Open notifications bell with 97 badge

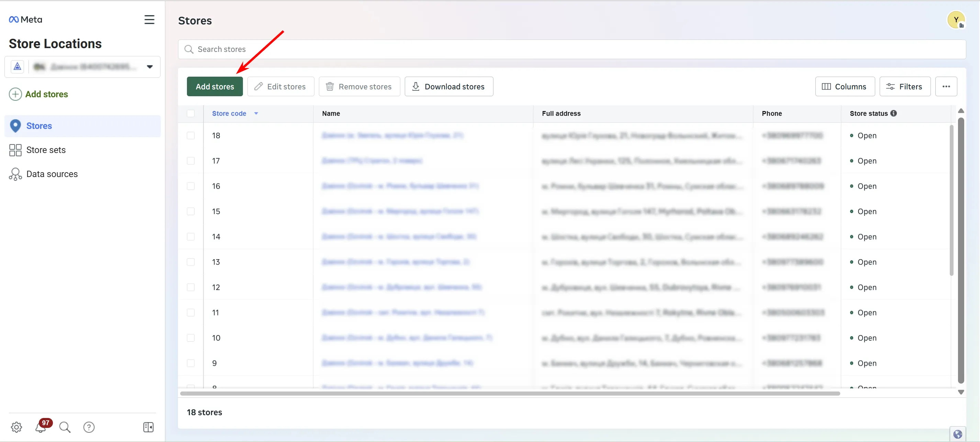[x=41, y=427]
